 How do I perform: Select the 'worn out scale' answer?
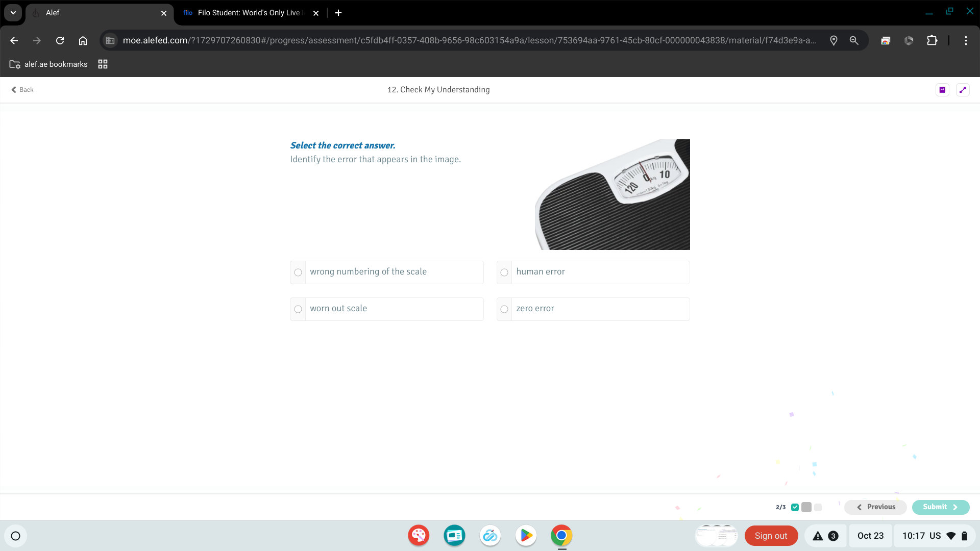click(298, 309)
